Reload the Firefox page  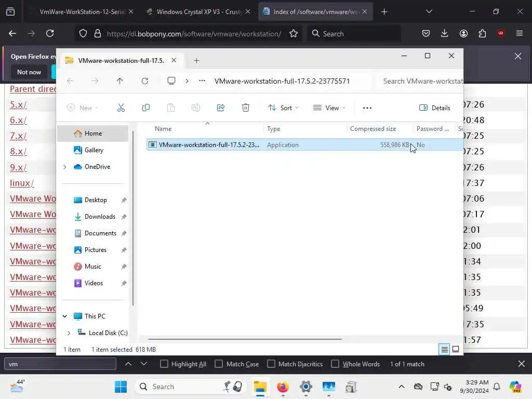point(50,33)
